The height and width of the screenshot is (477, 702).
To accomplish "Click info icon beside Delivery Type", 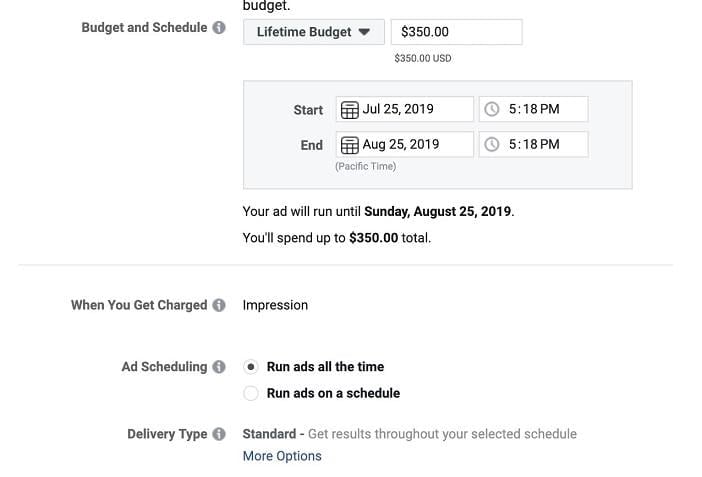I will [x=218, y=434].
